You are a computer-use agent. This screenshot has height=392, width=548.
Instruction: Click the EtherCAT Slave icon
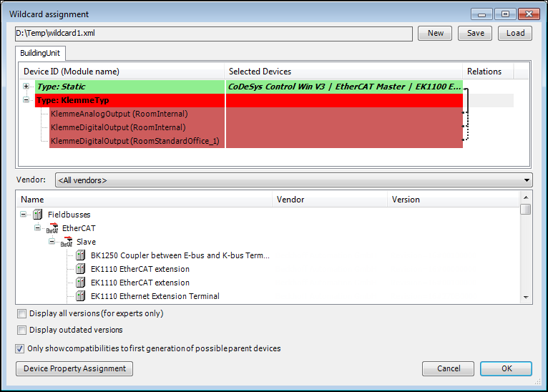pyautogui.click(x=67, y=242)
